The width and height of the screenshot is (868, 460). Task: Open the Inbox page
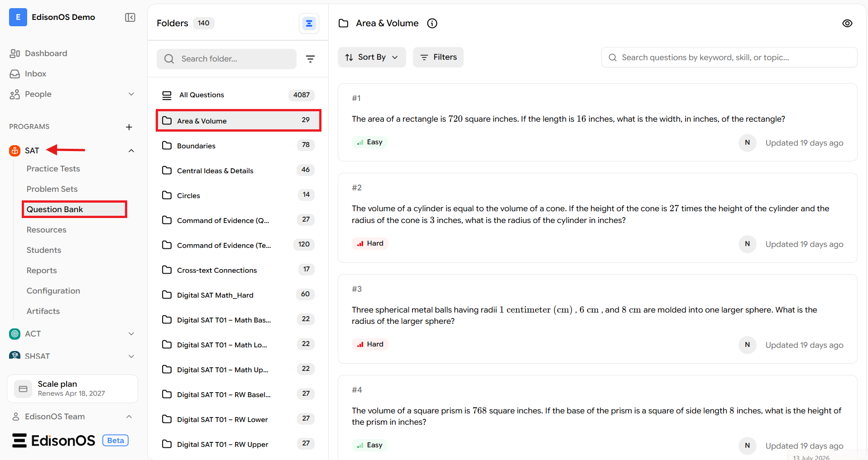[x=35, y=74]
